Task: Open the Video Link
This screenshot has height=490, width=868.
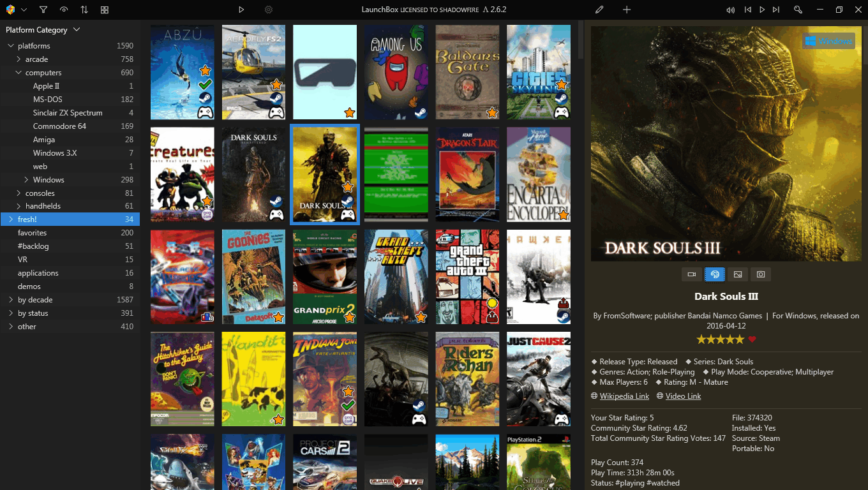Action: tap(683, 396)
